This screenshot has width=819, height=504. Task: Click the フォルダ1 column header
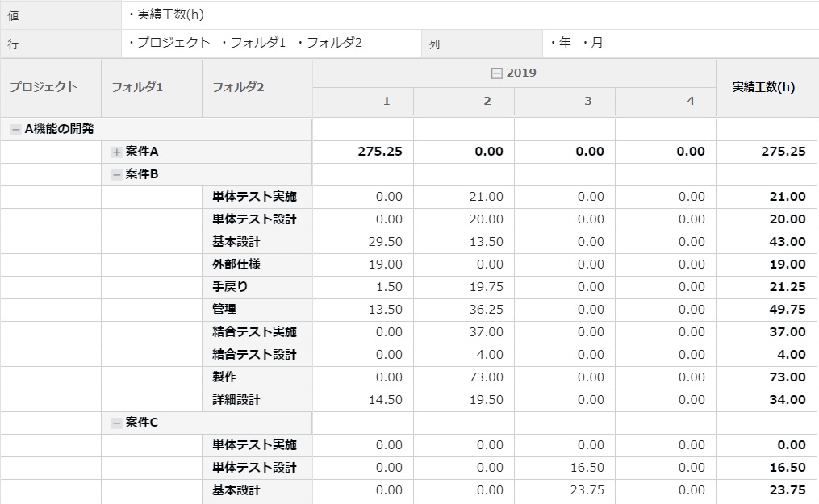[137, 87]
